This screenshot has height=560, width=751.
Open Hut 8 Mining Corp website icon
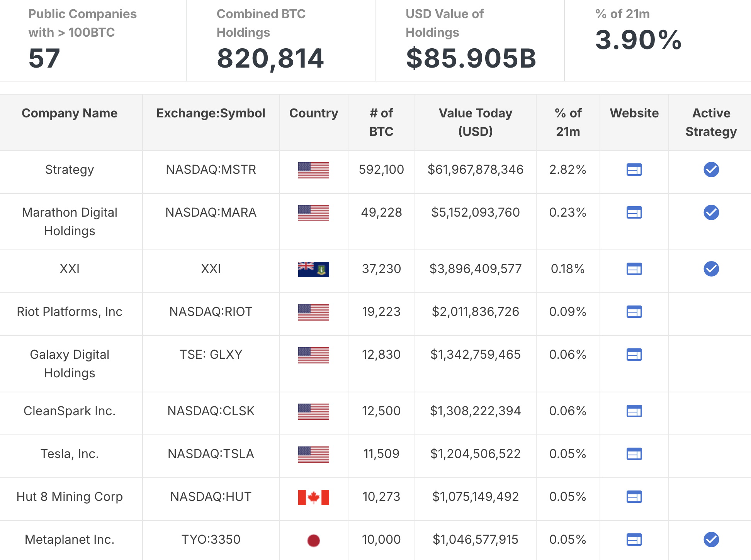pyautogui.click(x=634, y=497)
